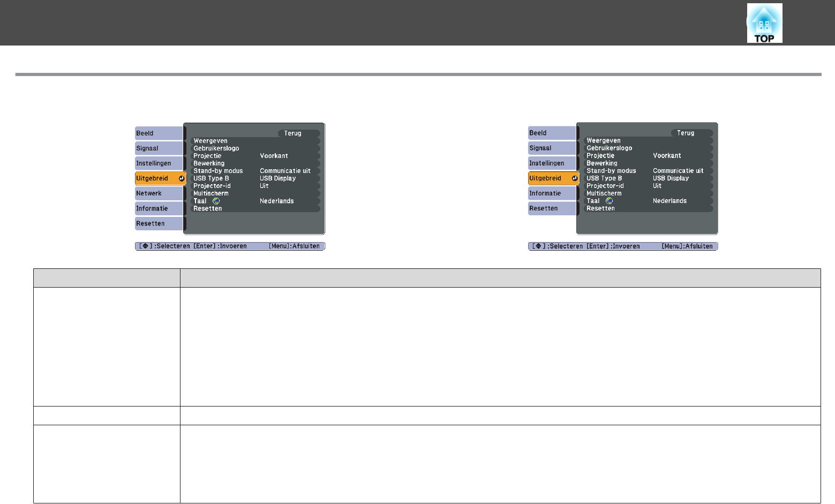This screenshot has width=835, height=504.
Task: Click enter arrow icon on left Uitgebreid tab
Action: pos(182,178)
